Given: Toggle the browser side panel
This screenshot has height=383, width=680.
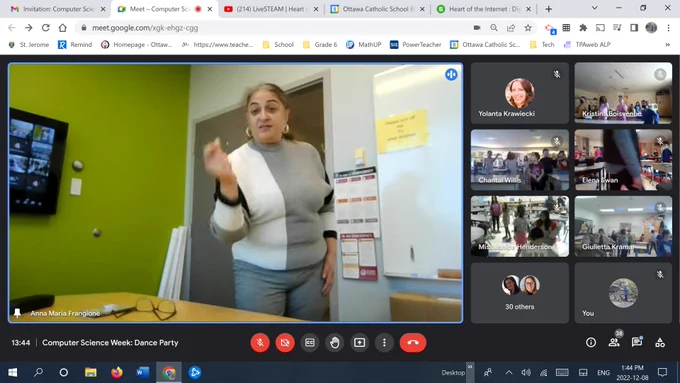Looking at the screenshot, I should (634, 28).
